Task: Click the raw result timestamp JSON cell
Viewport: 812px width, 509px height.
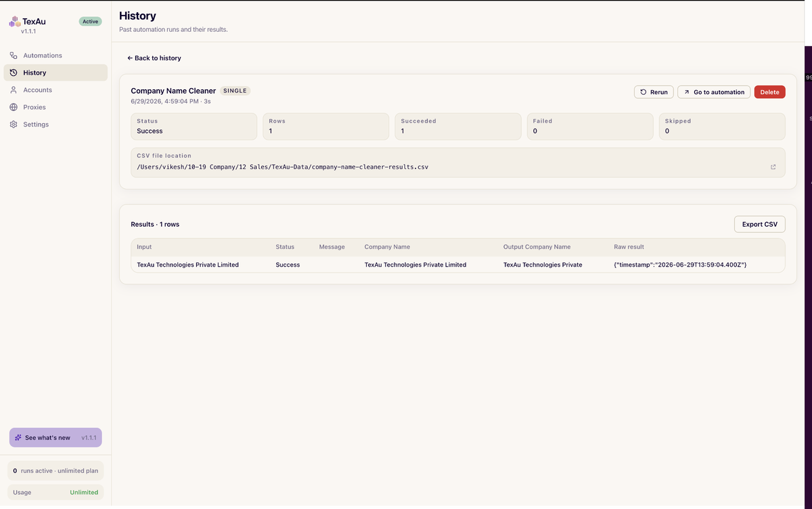Action: [x=680, y=265]
